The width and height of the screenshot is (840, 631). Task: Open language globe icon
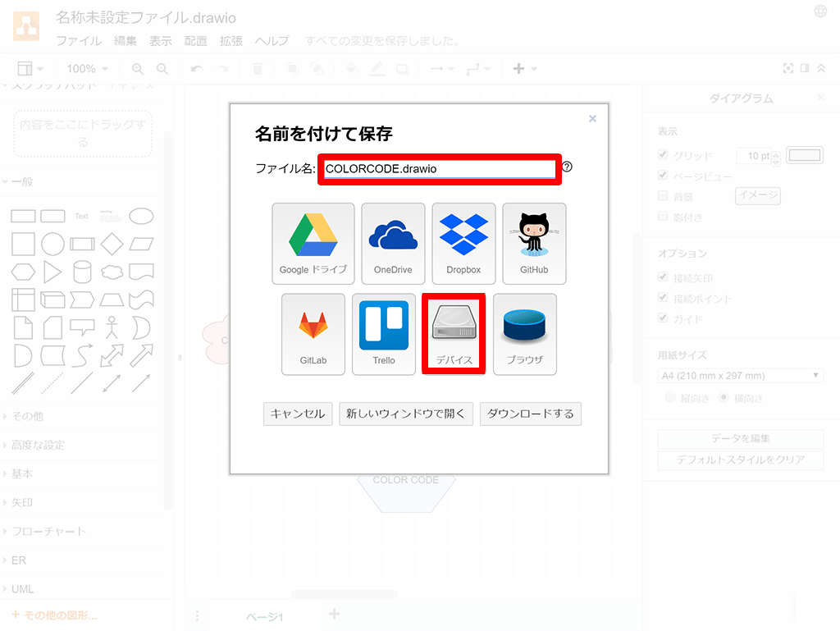[820, 11]
